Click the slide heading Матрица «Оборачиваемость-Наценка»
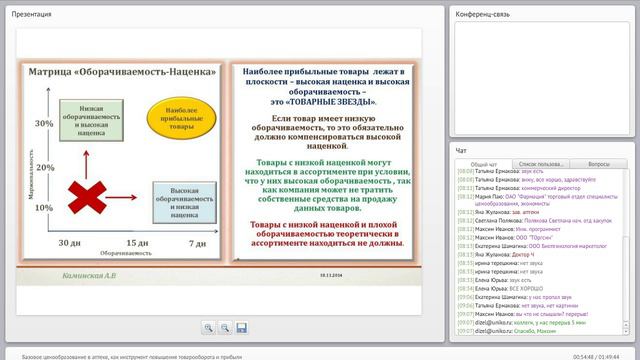The height and width of the screenshot is (360, 640). point(122,72)
